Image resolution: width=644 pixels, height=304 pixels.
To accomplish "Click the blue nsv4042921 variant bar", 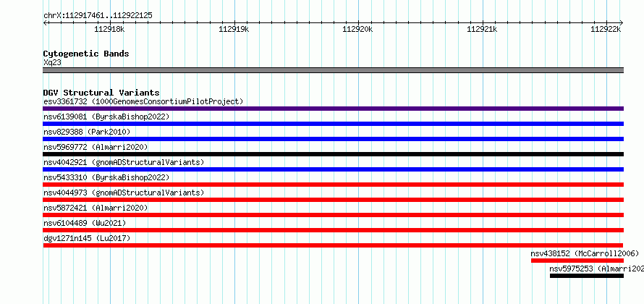I will tap(333, 169).
